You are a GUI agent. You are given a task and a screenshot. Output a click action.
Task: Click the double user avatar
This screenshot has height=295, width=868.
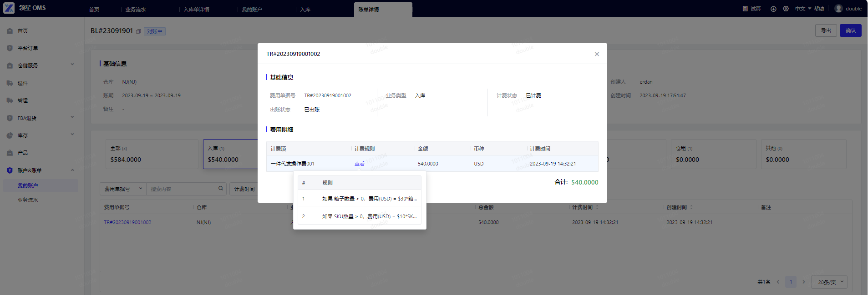click(x=838, y=9)
